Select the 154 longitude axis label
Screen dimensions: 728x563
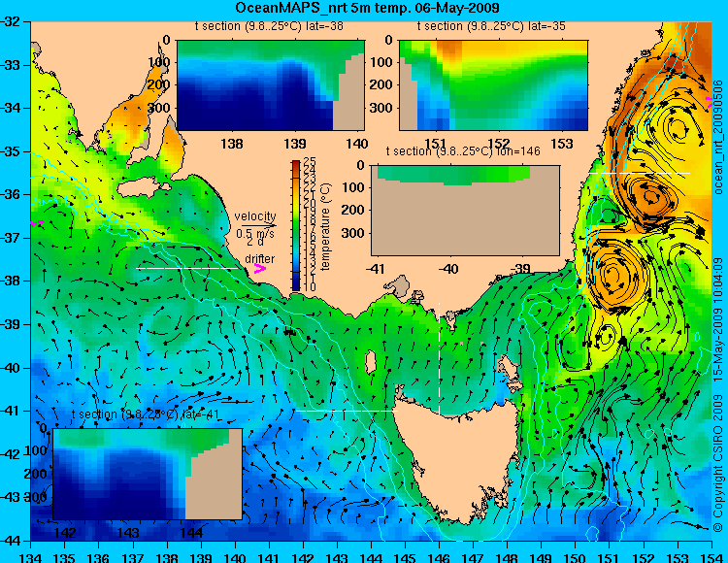click(x=711, y=557)
